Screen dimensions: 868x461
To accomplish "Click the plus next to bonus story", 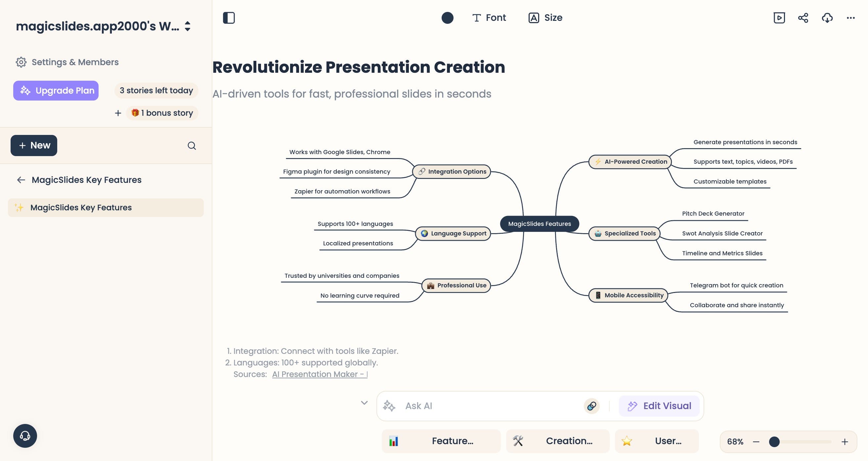I will (x=118, y=113).
